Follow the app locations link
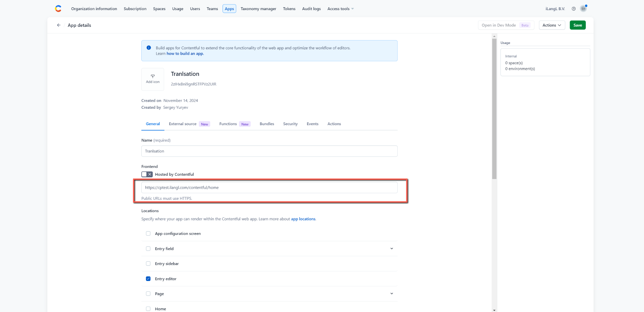 303,219
